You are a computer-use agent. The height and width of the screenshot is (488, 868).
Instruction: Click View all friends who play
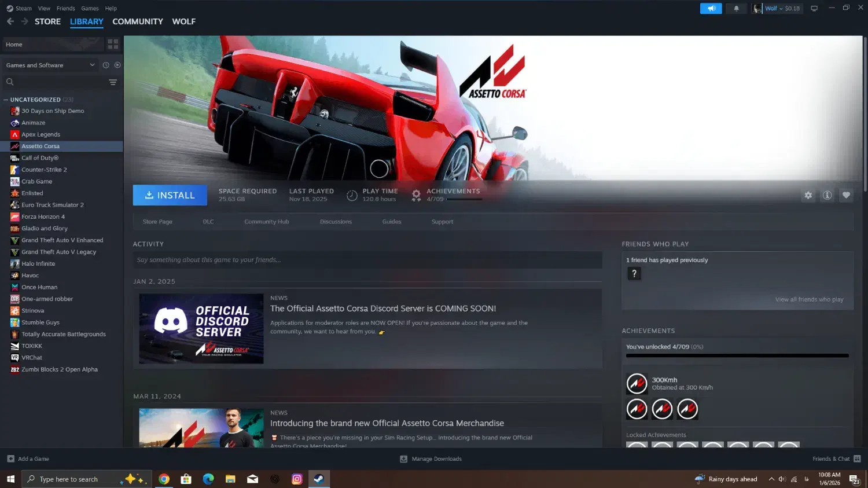(809, 299)
